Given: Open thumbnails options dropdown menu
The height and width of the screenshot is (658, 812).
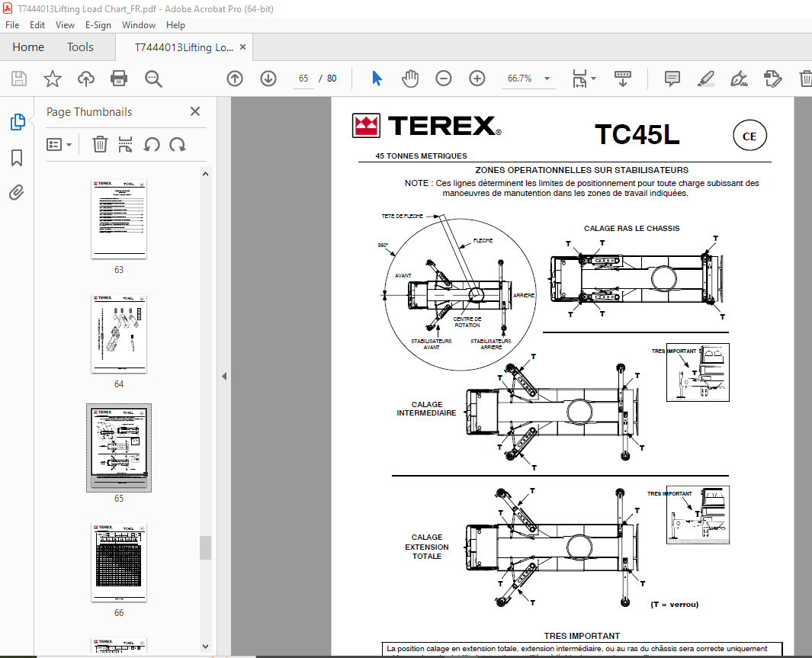Looking at the screenshot, I should (x=59, y=144).
